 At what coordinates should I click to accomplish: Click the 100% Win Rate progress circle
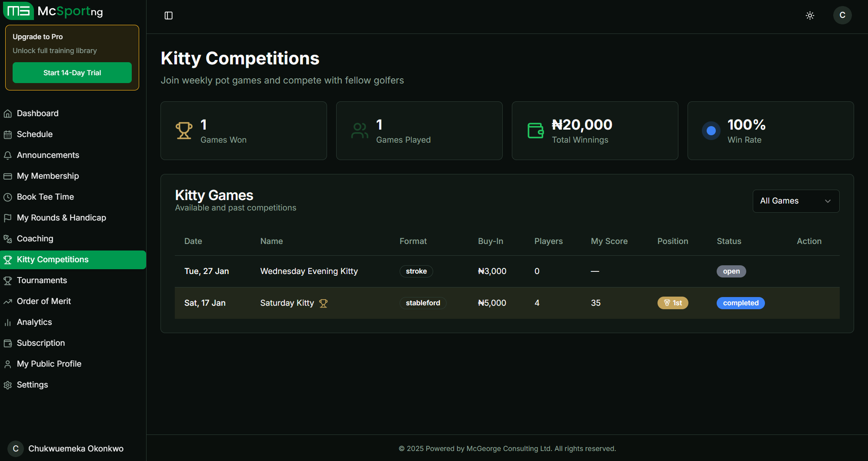pyautogui.click(x=711, y=130)
